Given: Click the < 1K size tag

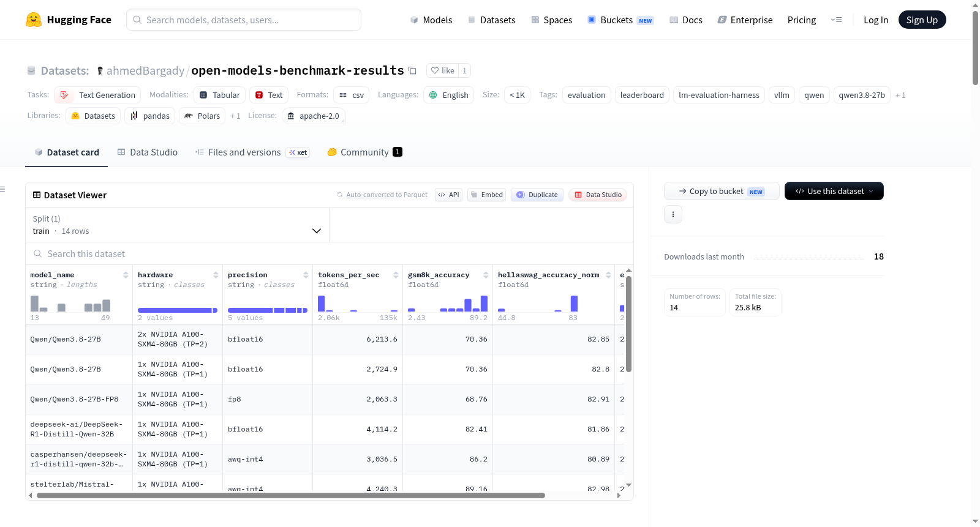Looking at the screenshot, I should coord(517,95).
